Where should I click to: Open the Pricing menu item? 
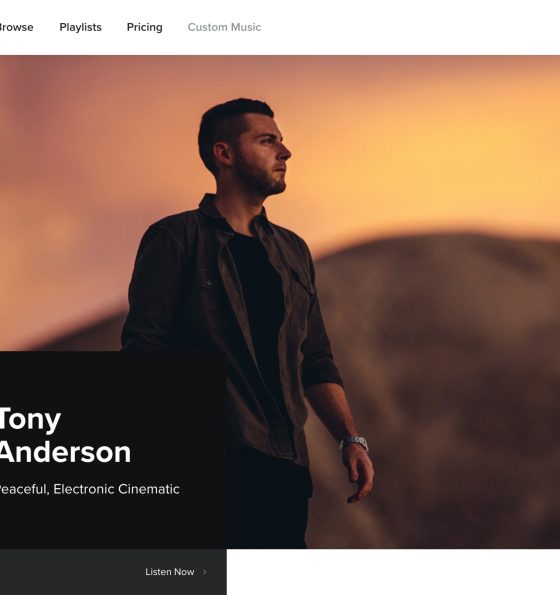(145, 27)
